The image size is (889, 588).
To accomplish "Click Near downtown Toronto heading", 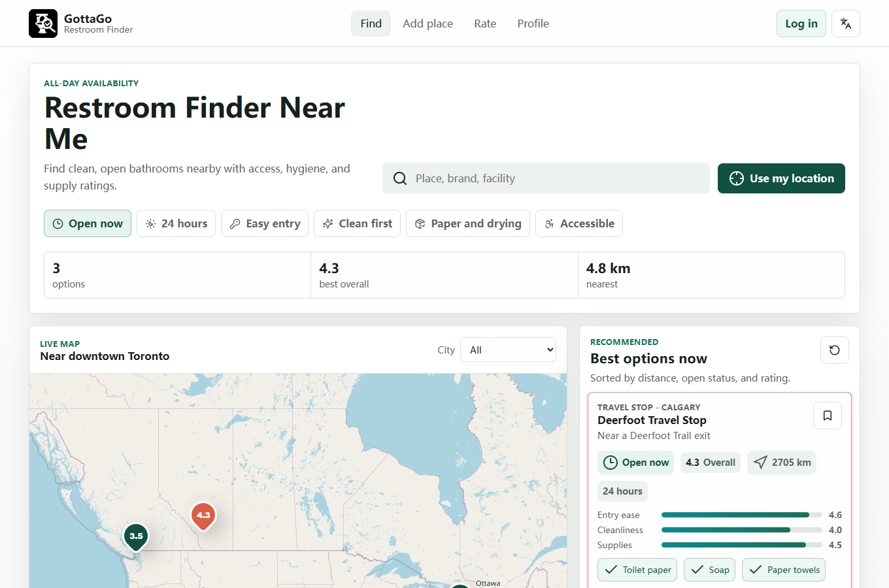I will [x=105, y=356].
